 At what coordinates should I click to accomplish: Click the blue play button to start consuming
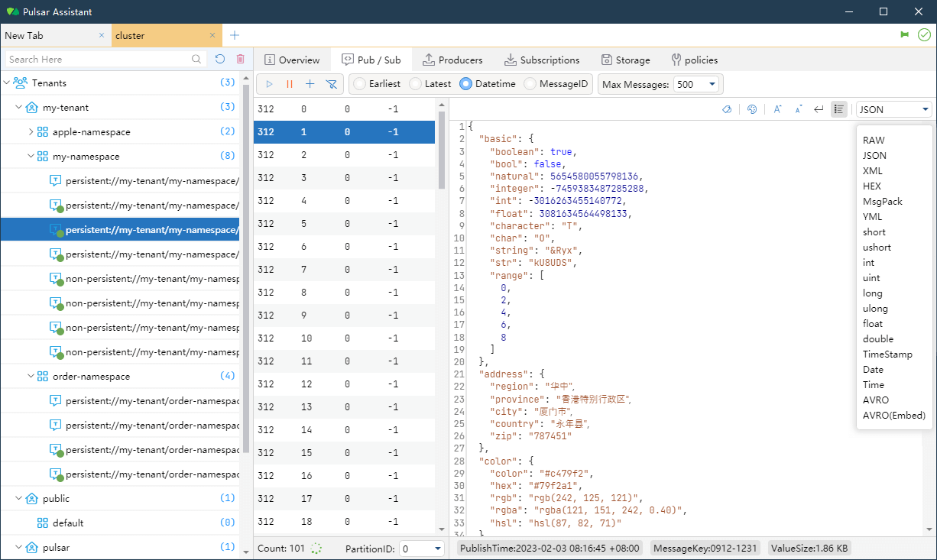point(270,84)
